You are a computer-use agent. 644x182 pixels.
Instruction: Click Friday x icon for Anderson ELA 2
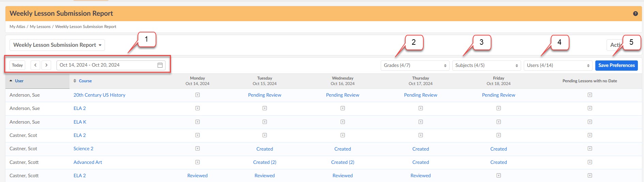tap(499, 108)
